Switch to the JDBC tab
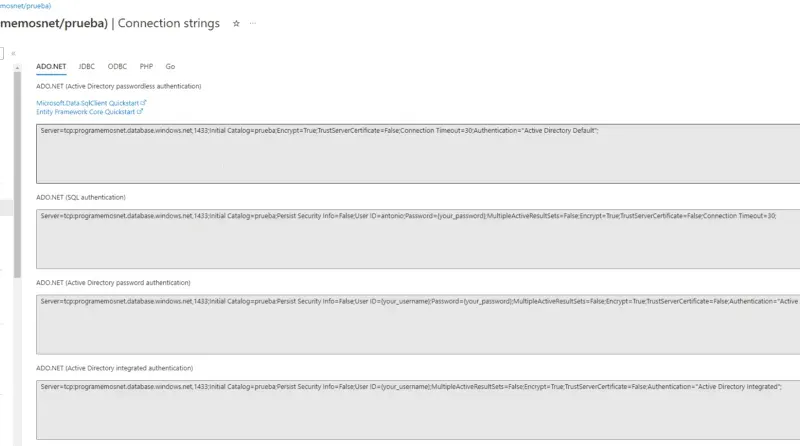Viewport: 800px width, 446px height. click(87, 66)
